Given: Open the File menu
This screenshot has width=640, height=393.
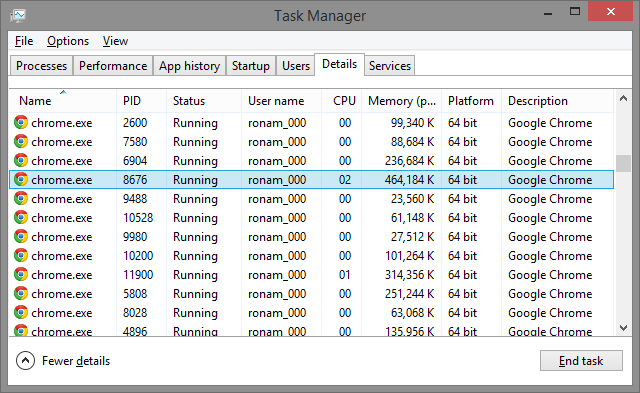Looking at the screenshot, I should 24,41.
